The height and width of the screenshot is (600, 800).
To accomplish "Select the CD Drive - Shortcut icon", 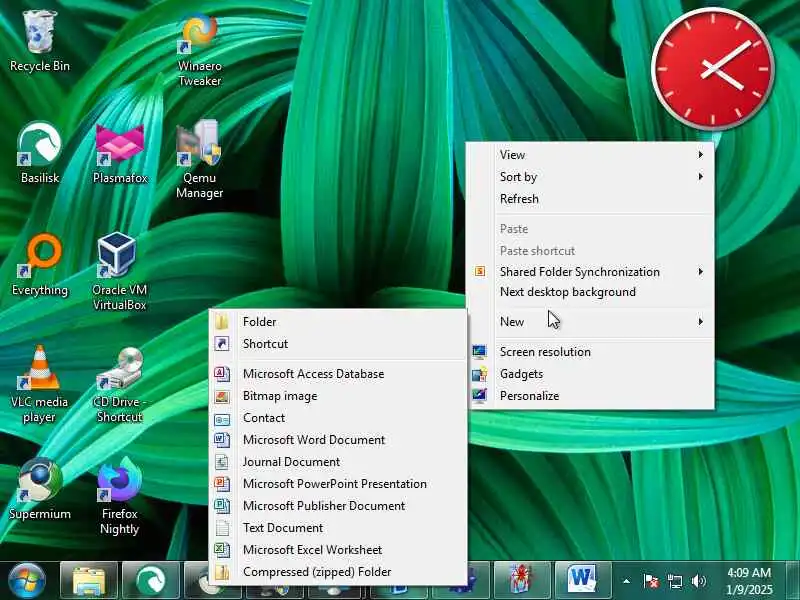I will pos(119,385).
